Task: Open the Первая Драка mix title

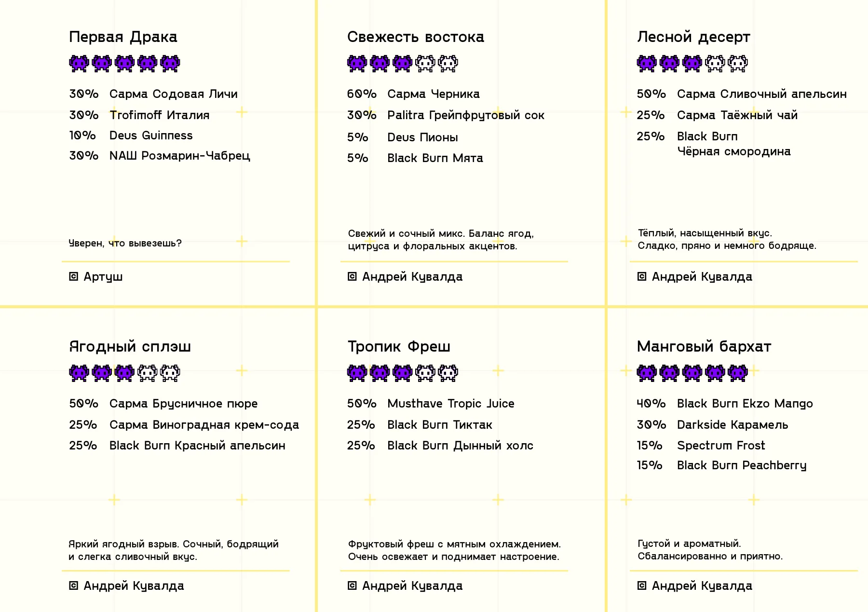Action: 123,37
